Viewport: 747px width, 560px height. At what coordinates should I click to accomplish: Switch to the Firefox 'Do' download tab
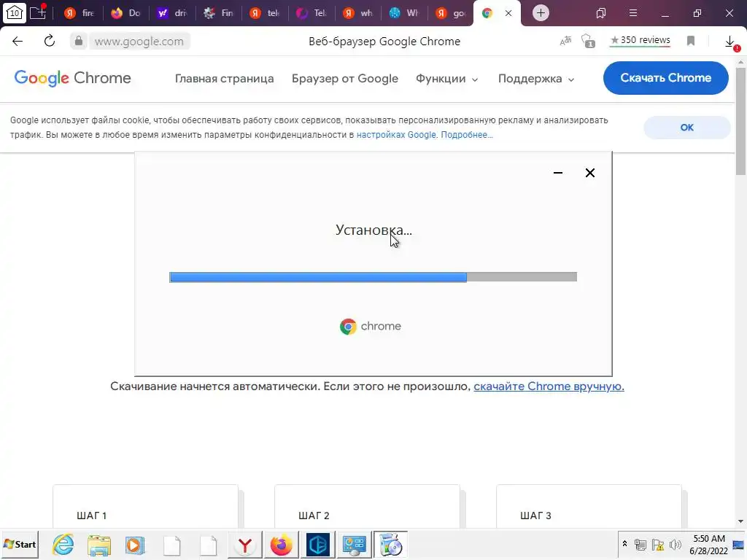point(125,13)
